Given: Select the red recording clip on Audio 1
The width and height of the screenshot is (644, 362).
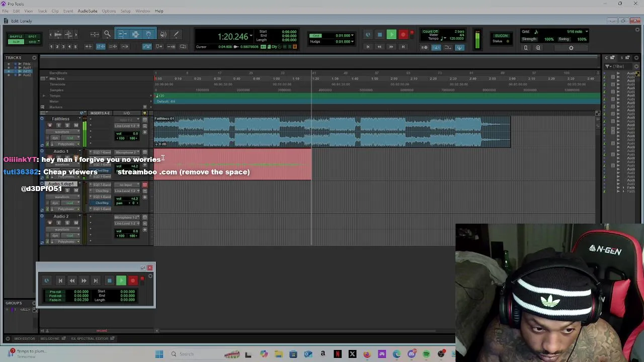Looking at the screenshot, I should point(232,164).
